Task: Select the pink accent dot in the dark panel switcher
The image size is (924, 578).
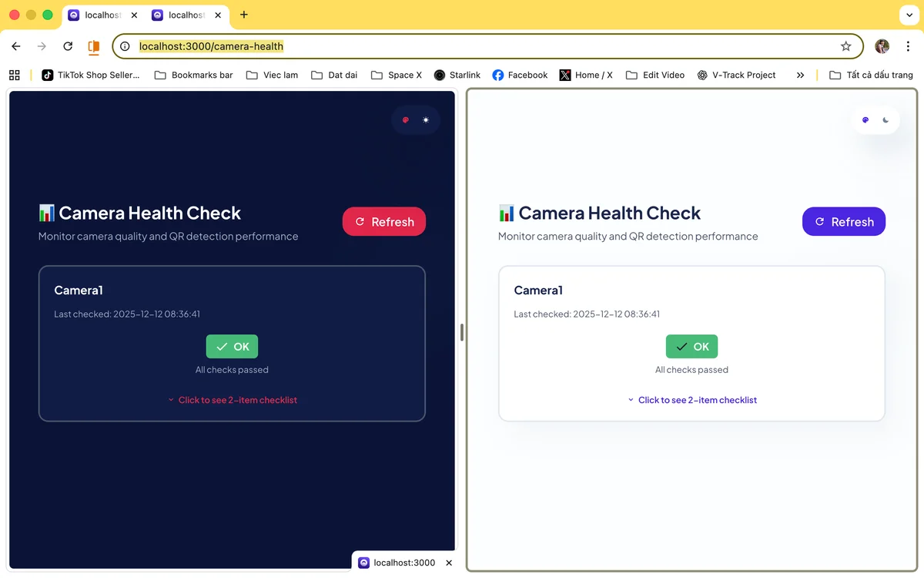Action: click(x=405, y=119)
